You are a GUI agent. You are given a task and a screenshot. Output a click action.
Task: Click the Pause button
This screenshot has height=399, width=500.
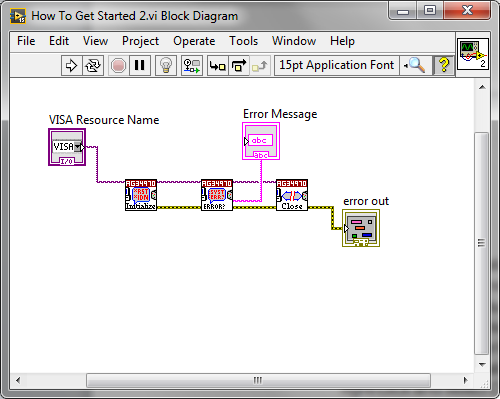point(140,66)
